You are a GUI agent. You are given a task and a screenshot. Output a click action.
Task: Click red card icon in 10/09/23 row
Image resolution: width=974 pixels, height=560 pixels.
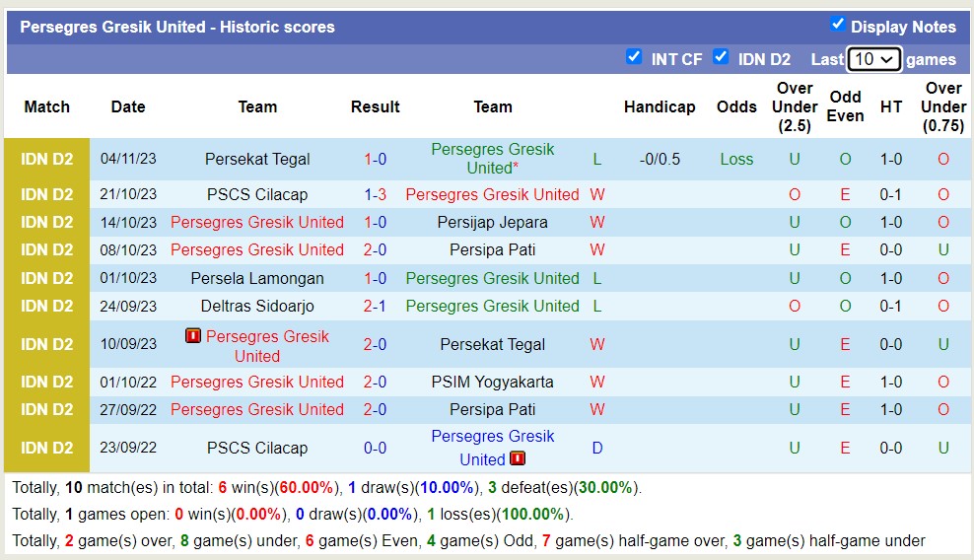point(193,335)
